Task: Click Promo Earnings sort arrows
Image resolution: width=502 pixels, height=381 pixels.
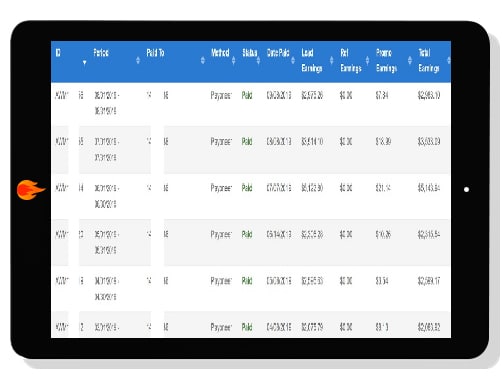Action: 410,60
